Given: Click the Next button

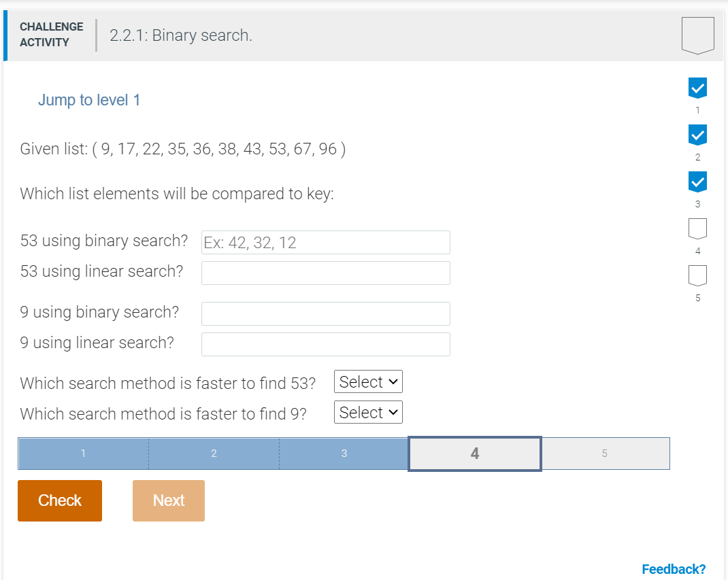Looking at the screenshot, I should pos(168,500).
